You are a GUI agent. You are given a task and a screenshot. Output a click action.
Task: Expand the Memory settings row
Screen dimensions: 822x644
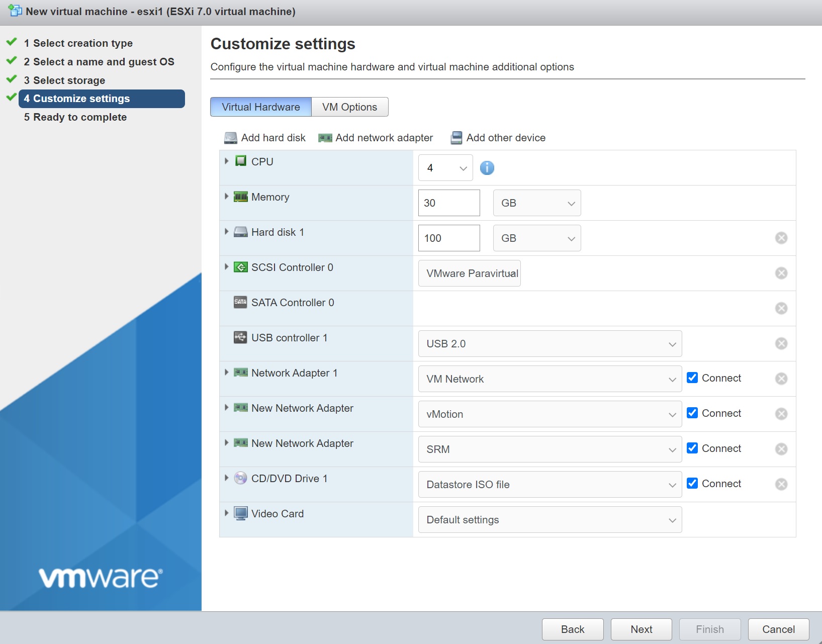pos(227,197)
